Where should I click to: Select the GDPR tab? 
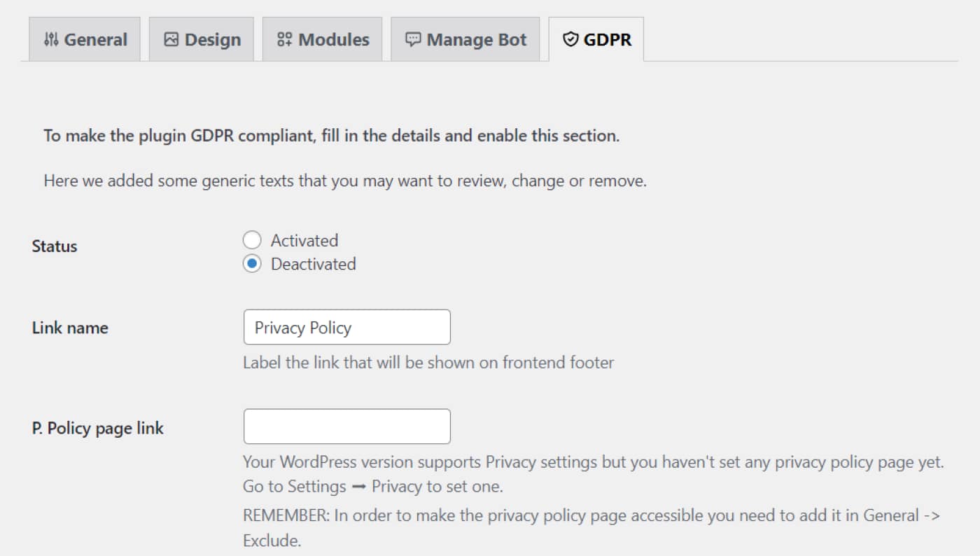597,39
